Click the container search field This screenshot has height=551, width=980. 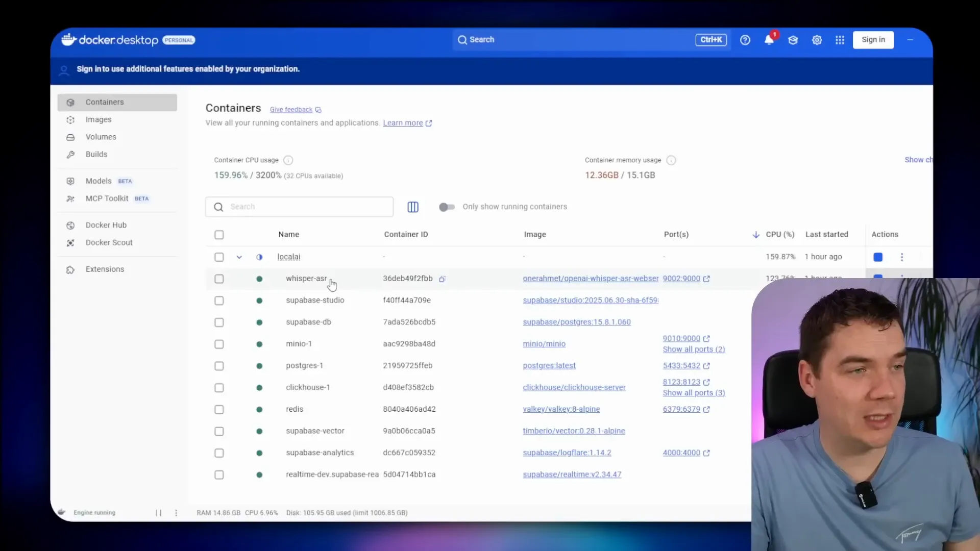pyautogui.click(x=300, y=207)
